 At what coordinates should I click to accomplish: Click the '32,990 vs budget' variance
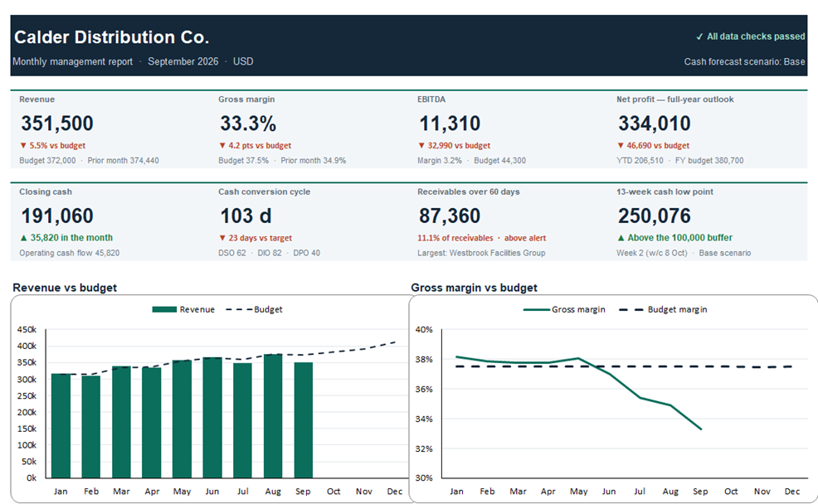point(459,145)
